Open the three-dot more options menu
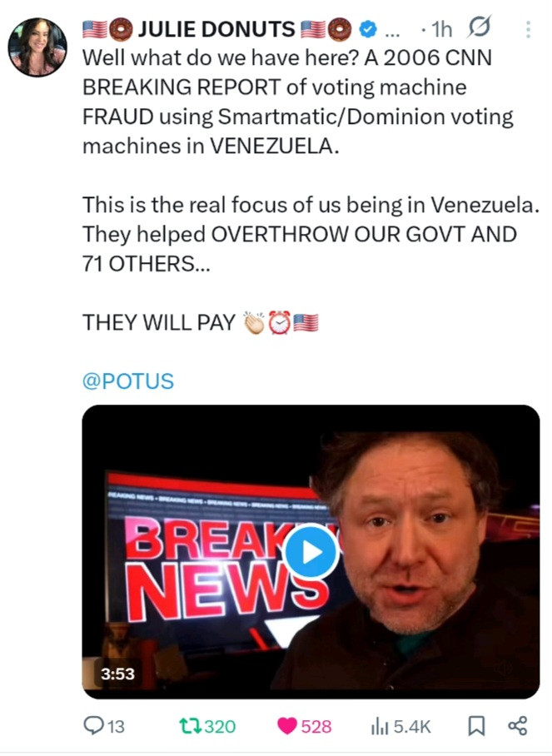This screenshot has width=552, height=756. click(527, 30)
